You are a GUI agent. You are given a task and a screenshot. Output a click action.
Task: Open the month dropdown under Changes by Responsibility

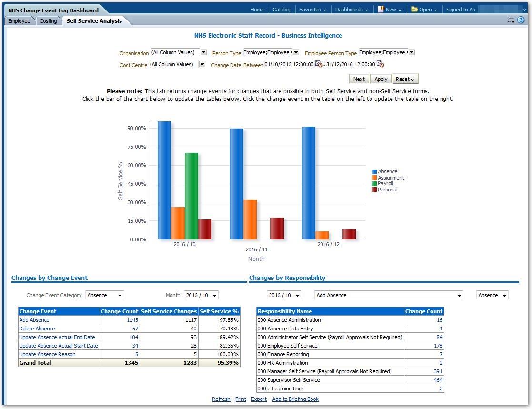point(284,295)
